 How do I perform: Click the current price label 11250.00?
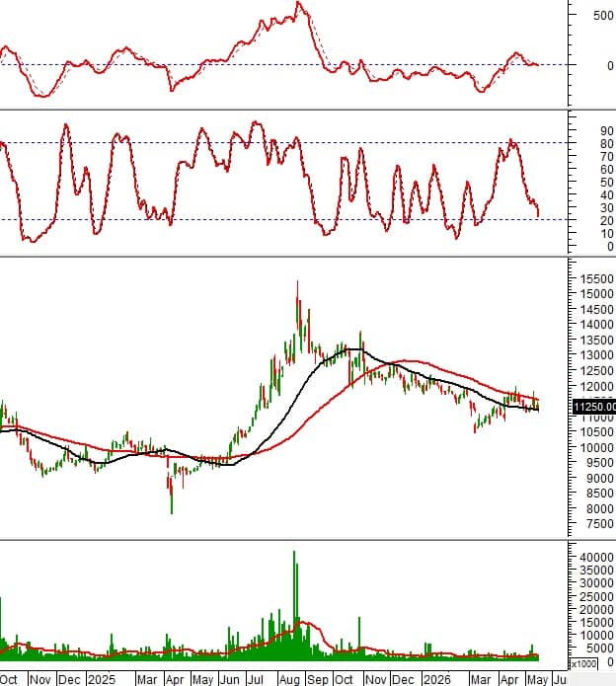click(594, 407)
